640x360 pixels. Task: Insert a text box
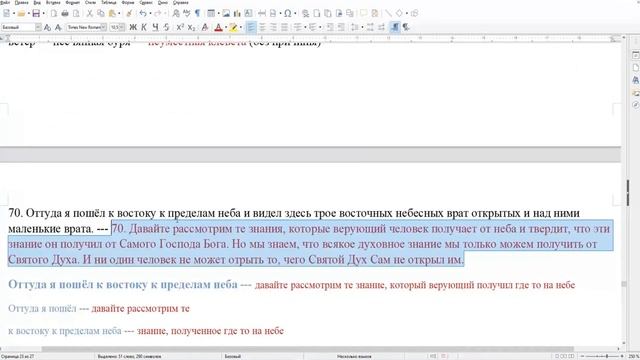click(x=248, y=13)
